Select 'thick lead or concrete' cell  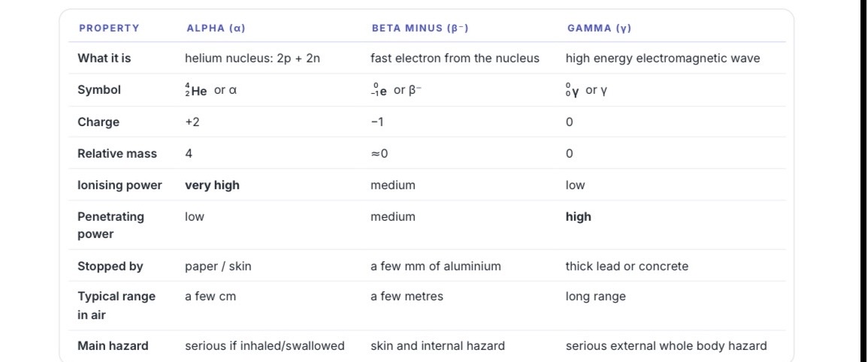click(x=628, y=266)
